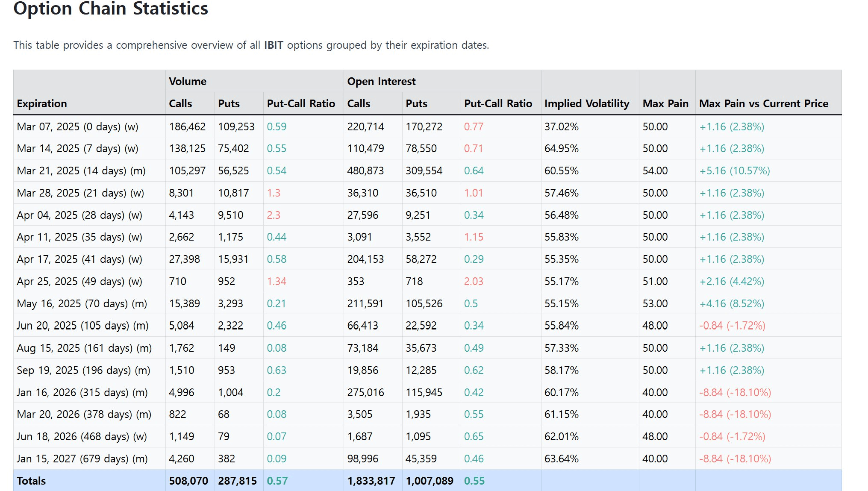This screenshot has width=868, height=491.
Task: Select the Jun 20, 2025 (105 days) expiration
Action: 83,326
